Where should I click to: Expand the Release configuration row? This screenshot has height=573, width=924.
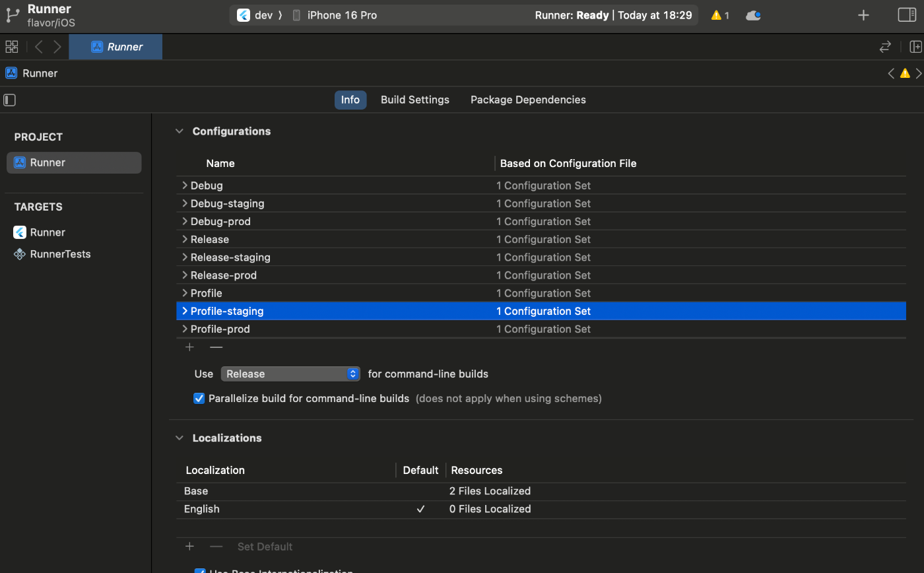point(185,239)
